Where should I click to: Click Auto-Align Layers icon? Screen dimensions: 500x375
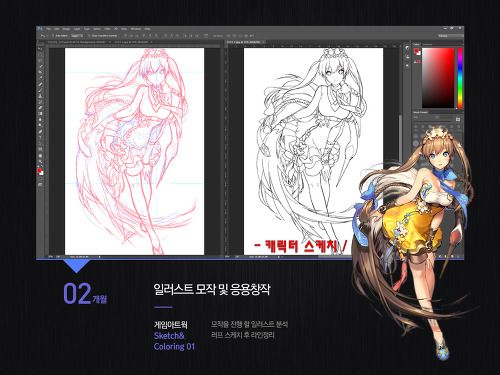[206, 35]
